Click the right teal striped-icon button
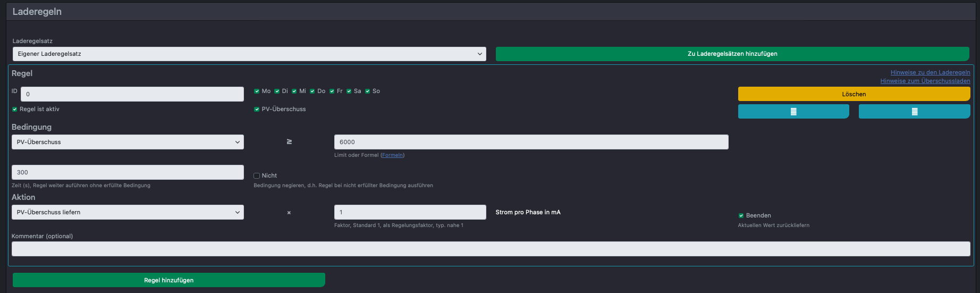Image resolution: width=980 pixels, height=293 pixels. pyautogui.click(x=914, y=111)
